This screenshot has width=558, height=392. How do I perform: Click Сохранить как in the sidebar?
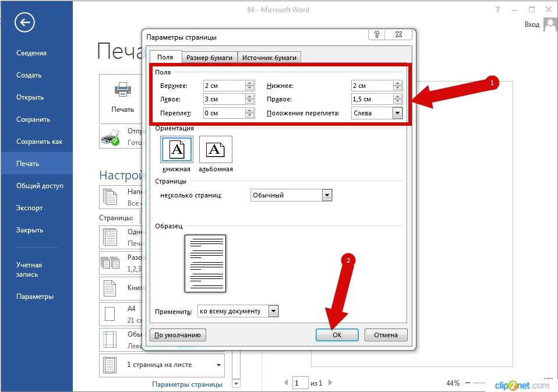pyautogui.click(x=39, y=141)
